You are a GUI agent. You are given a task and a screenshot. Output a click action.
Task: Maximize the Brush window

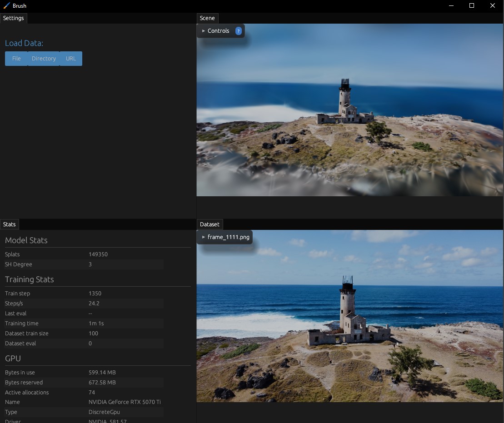(x=472, y=5)
